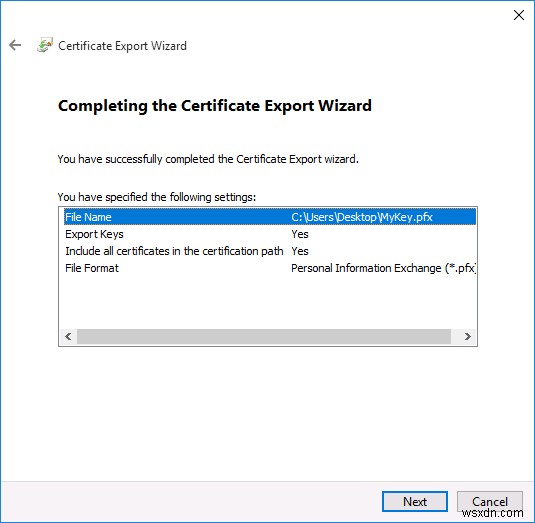Image resolution: width=535 pixels, height=523 pixels.
Task: Click the Cancel button
Action: pos(490,501)
